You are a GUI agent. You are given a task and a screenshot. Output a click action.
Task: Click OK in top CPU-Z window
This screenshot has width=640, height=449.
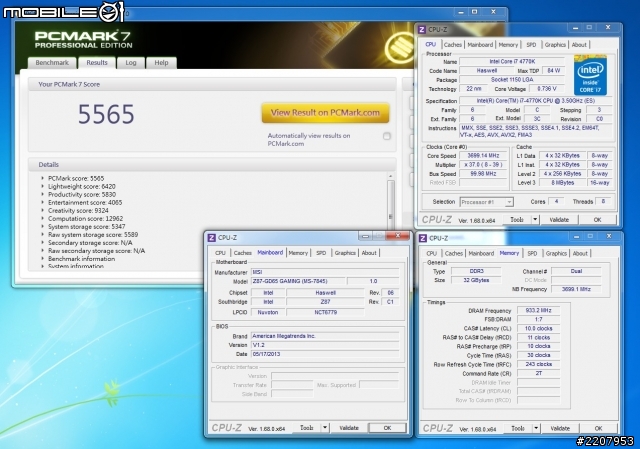click(x=597, y=220)
